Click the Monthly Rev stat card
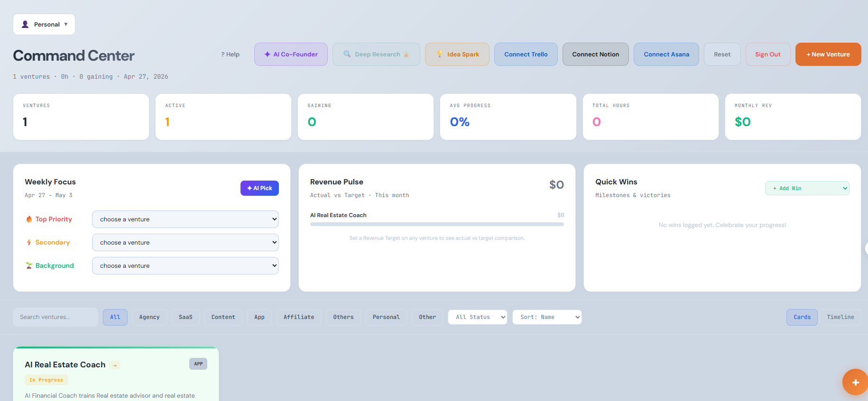 [793, 117]
